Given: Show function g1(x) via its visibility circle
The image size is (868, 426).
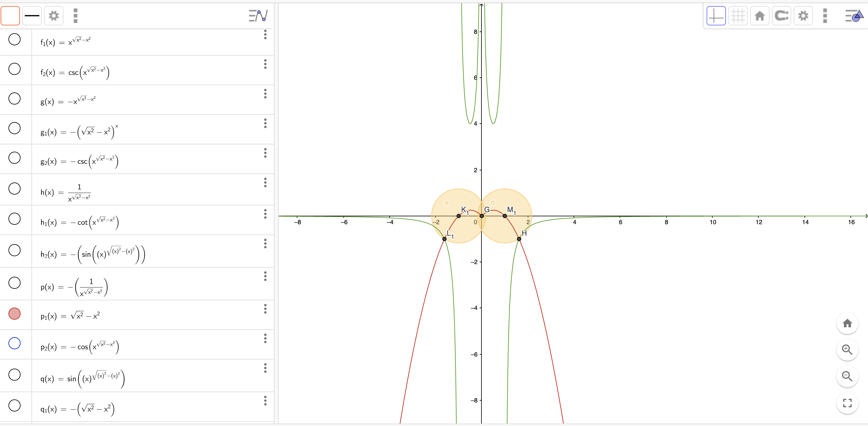Looking at the screenshot, I should 15,128.
